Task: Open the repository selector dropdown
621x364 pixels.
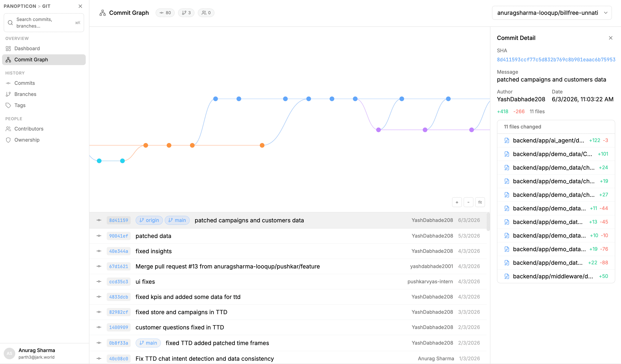Action: (552, 13)
